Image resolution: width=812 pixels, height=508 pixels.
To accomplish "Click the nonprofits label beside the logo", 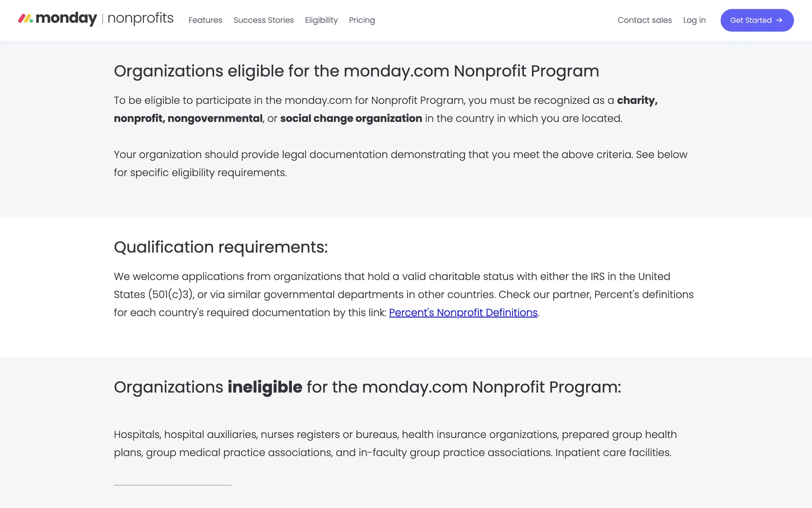I will (140, 19).
